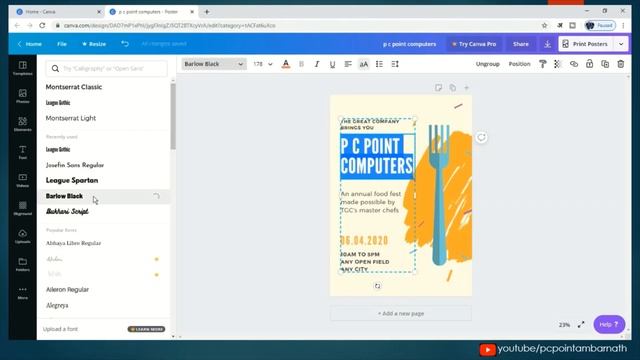
Task: Open the File menu
Action: tap(62, 44)
